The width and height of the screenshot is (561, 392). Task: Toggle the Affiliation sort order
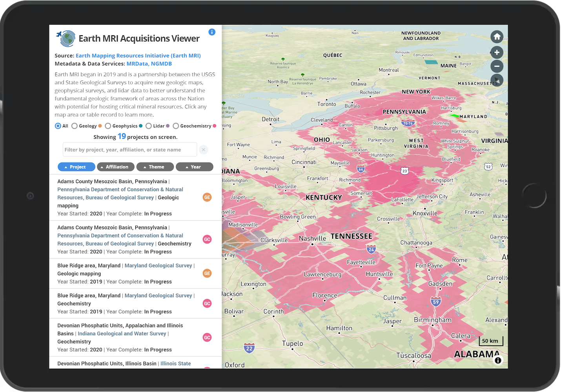pyautogui.click(x=116, y=167)
